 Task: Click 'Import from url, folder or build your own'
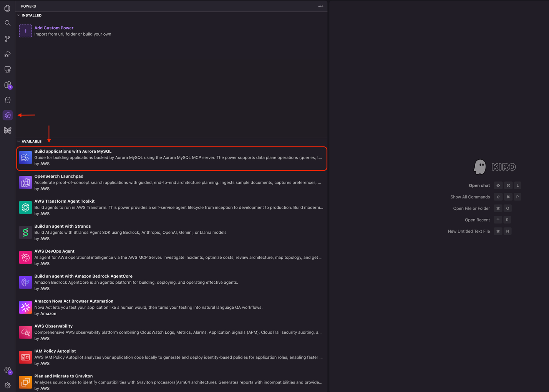click(73, 34)
